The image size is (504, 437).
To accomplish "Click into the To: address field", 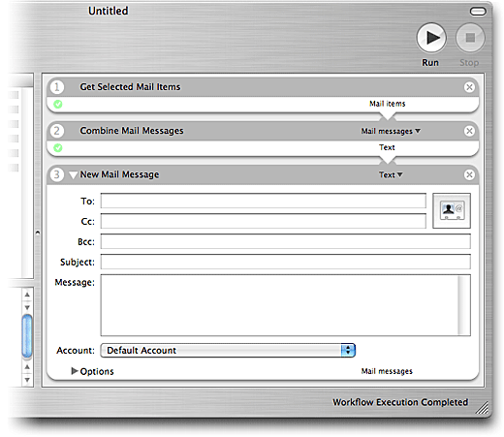I will (x=264, y=201).
